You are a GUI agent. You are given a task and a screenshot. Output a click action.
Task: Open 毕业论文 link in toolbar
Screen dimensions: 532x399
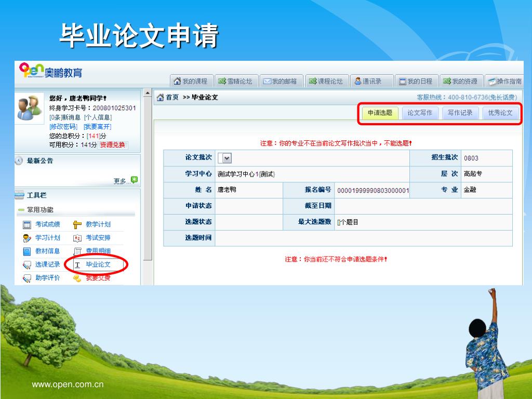(x=98, y=264)
